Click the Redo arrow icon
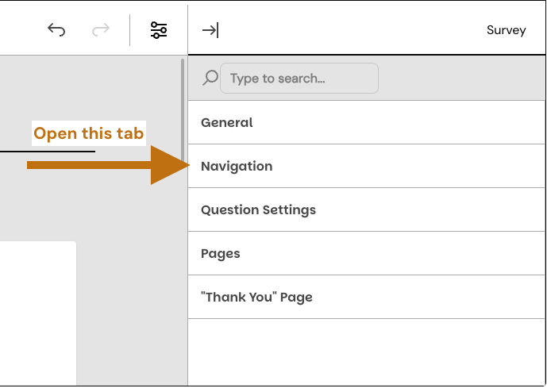 [x=101, y=30]
